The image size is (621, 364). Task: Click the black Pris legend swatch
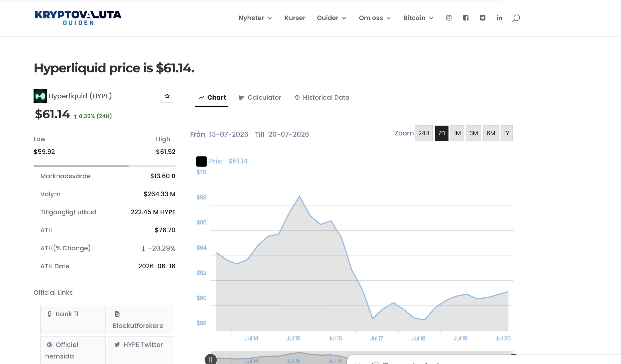201,161
